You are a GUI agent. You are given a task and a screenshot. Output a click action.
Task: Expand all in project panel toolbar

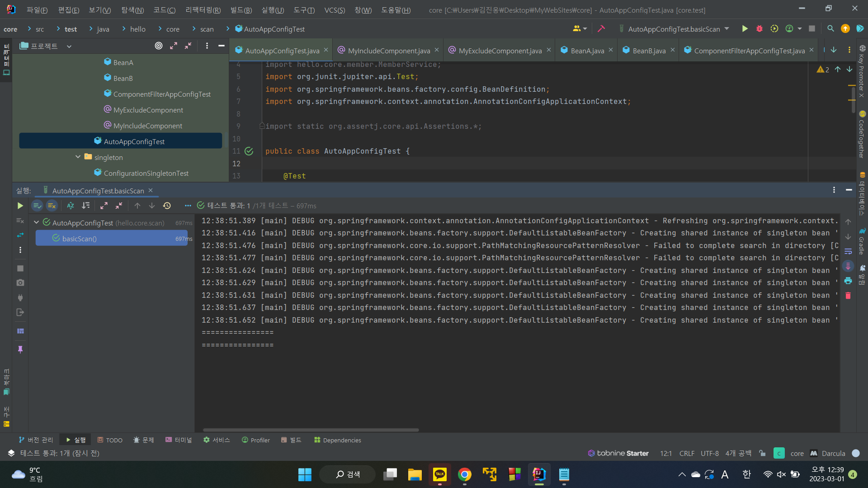click(x=174, y=46)
